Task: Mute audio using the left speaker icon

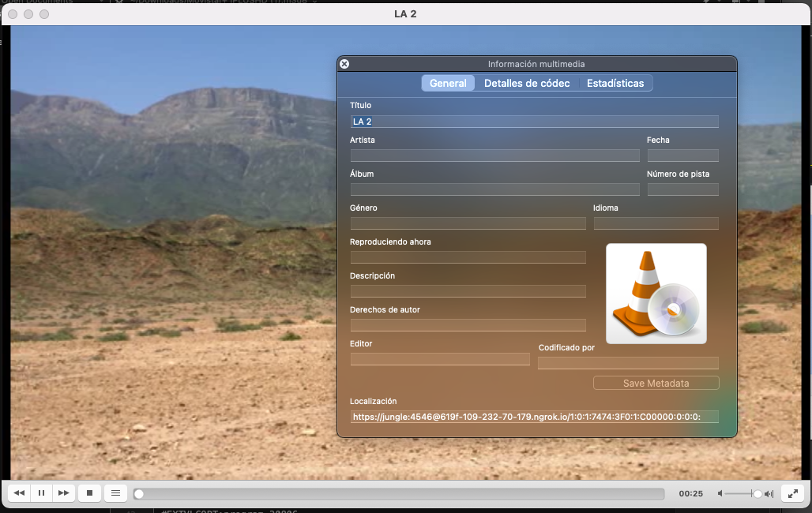Action: (x=720, y=493)
